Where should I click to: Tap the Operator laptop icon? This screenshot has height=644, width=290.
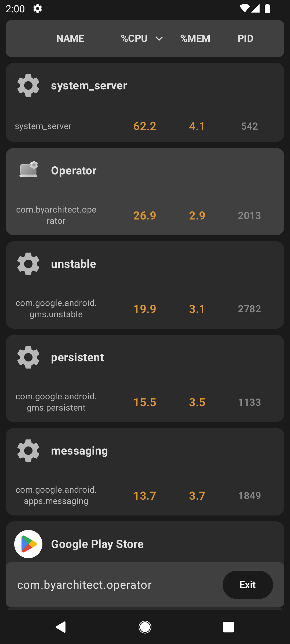(x=29, y=169)
